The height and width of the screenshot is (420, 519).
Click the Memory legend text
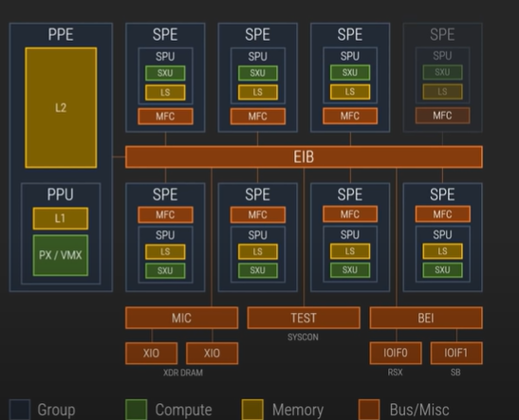tap(298, 410)
